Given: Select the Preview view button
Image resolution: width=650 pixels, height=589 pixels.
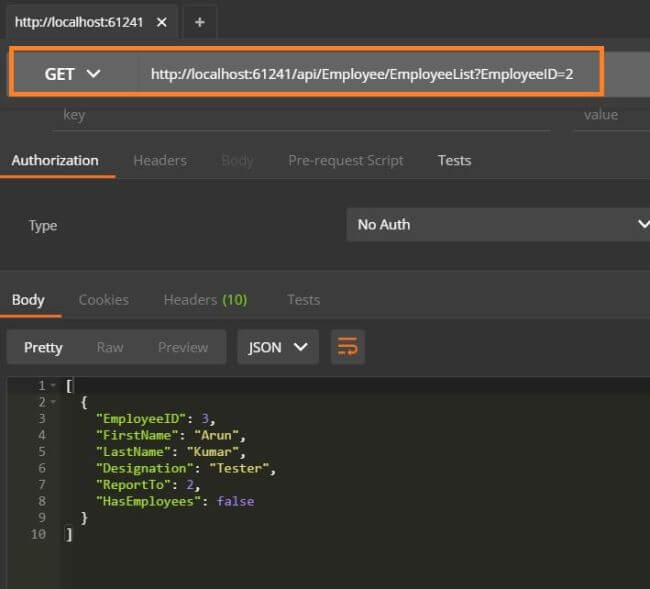Looking at the screenshot, I should [183, 347].
